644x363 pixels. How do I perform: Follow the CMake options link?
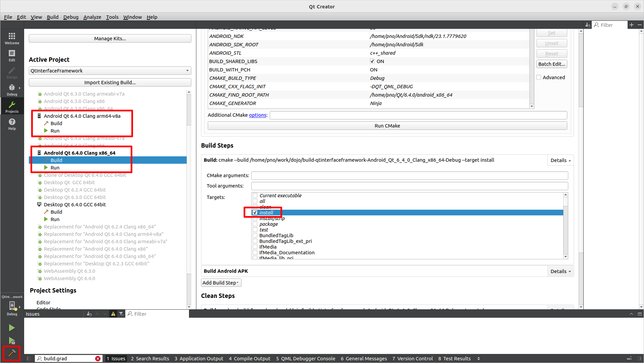tap(257, 115)
